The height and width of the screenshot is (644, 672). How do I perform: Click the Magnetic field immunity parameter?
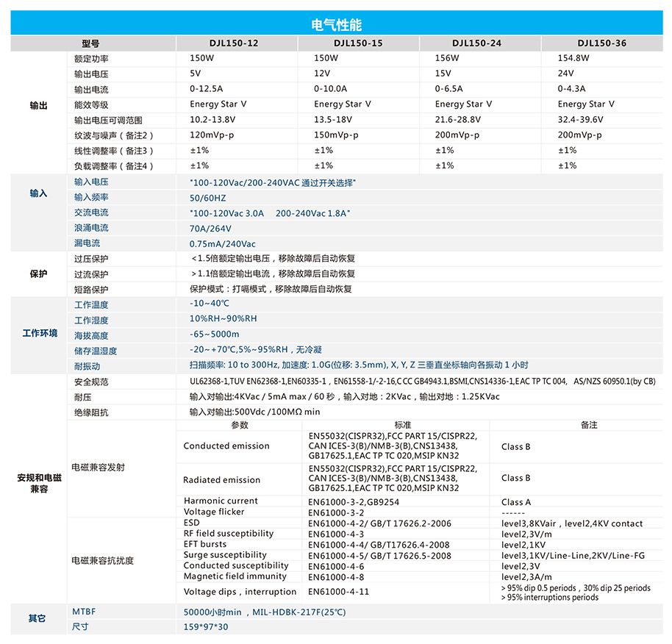click(235, 576)
